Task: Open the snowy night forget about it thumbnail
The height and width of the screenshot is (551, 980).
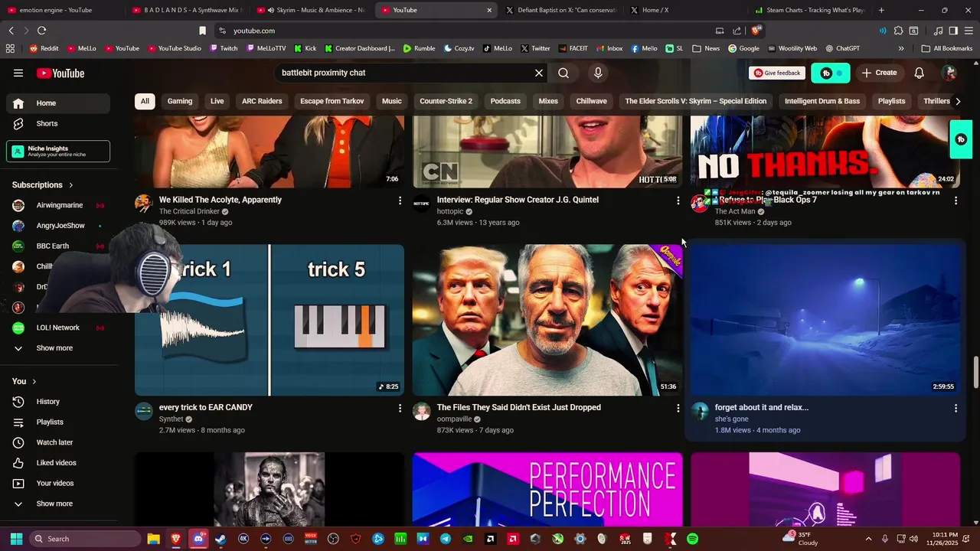Action: pos(825,320)
